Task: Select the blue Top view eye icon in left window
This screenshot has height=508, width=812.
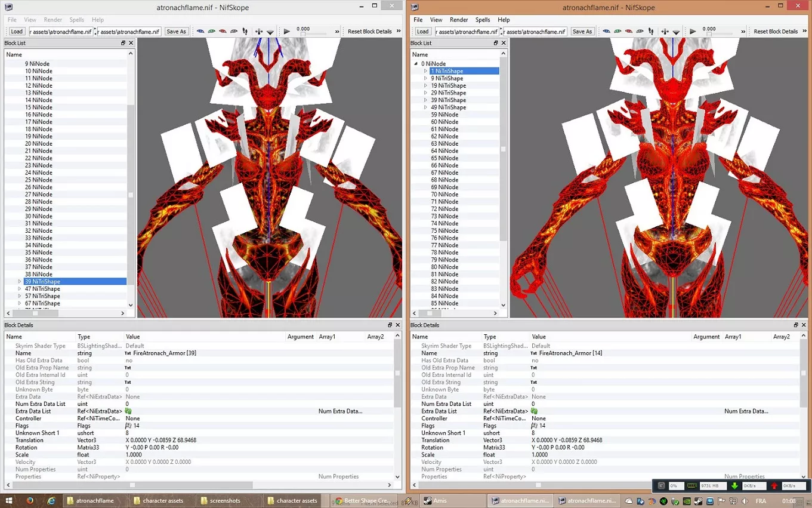Action: point(200,31)
